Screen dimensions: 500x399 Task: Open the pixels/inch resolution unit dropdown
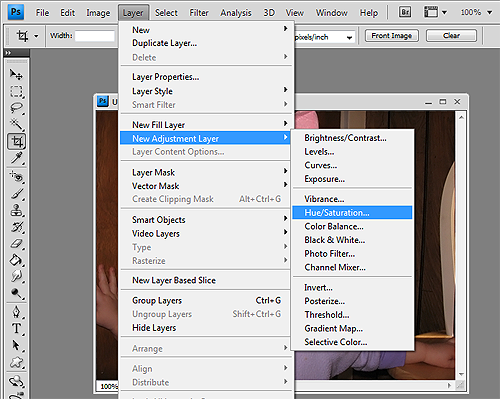(349, 37)
